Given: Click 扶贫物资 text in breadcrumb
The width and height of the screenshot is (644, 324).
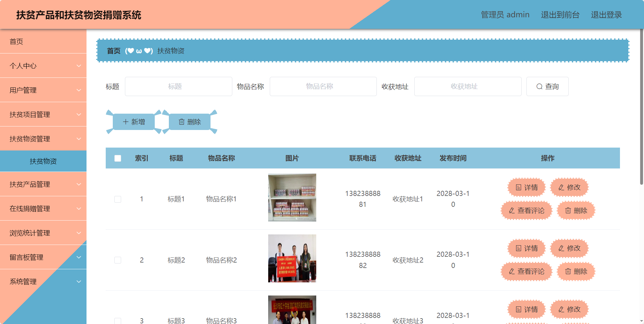Looking at the screenshot, I should (171, 51).
